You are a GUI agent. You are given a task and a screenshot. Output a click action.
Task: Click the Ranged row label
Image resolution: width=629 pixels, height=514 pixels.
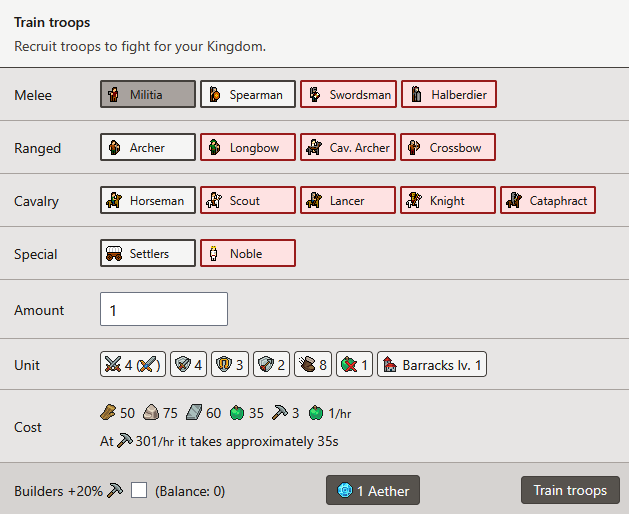37,148
